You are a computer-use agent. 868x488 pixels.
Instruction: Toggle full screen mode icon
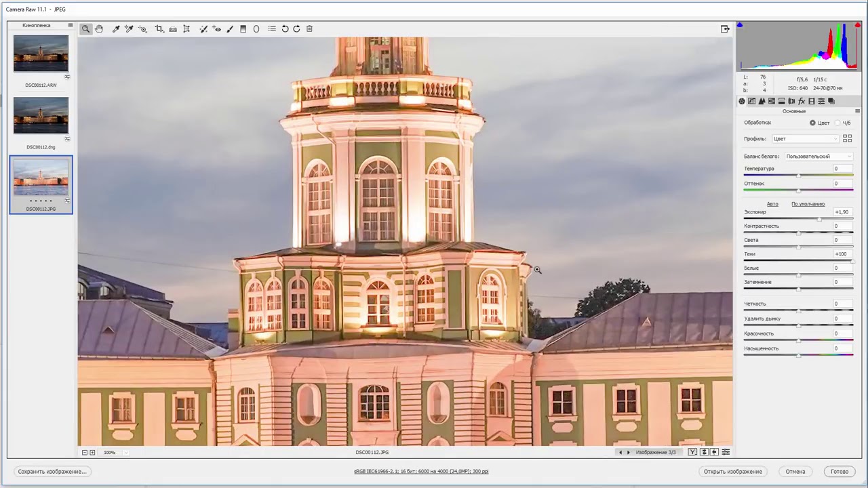(725, 29)
